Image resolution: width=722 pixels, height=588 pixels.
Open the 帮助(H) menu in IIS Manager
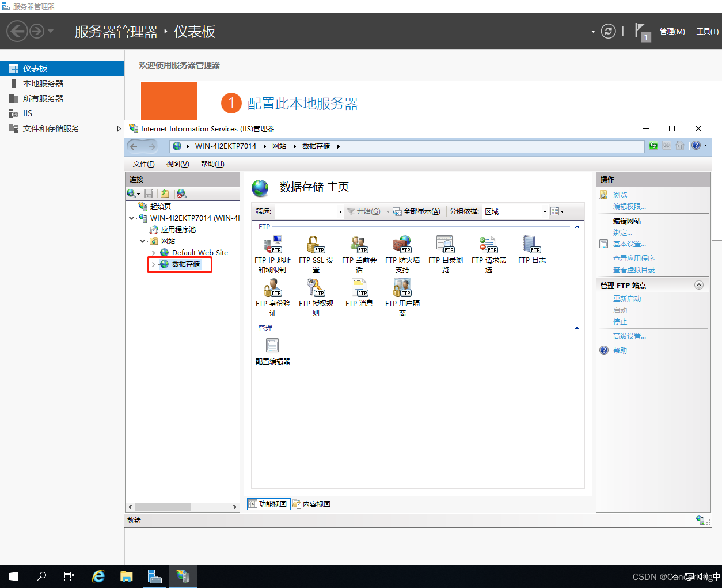tap(212, 164)
